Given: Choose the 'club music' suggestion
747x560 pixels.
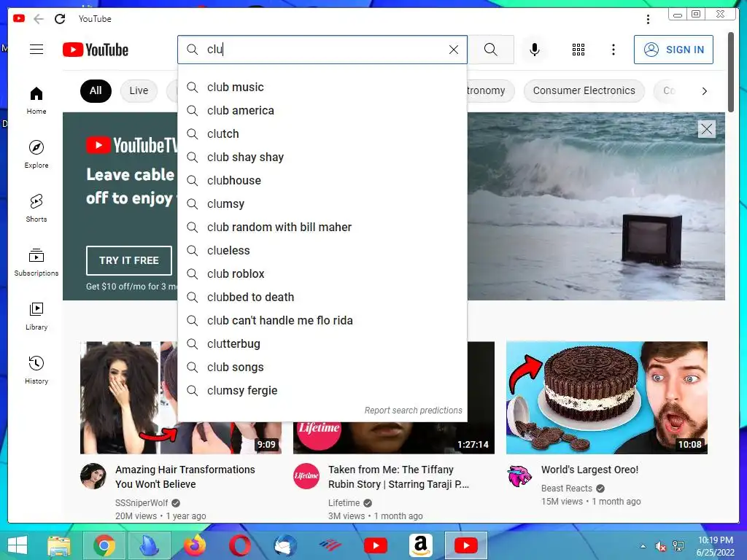Looking at the screenshot, I should [322, 87].
